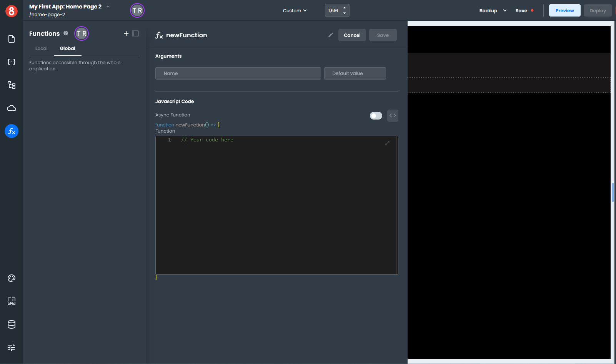Open the Explorer tree icon in sidebar
This screenshot has width=616, height=364.
point(12,85)
